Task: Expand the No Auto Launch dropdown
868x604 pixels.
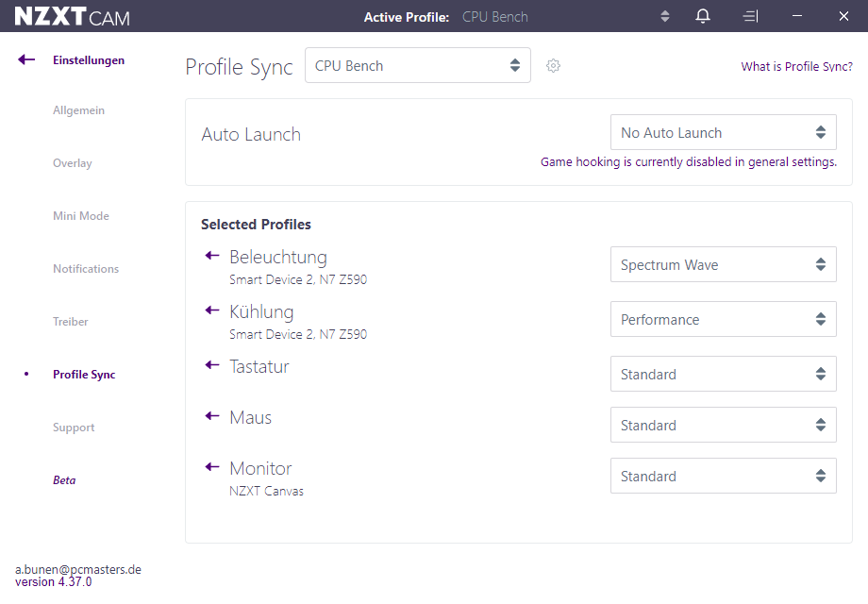Action: [723, 132]
